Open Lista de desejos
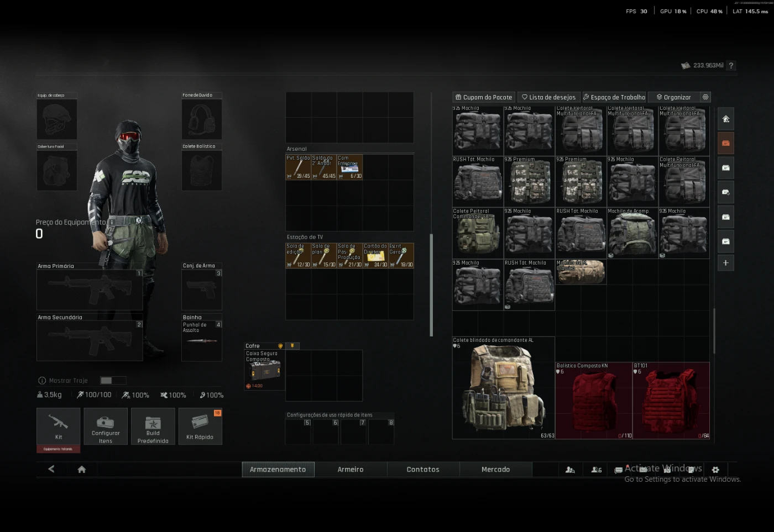Screen dimensions: 774x532 tap(548, 97)
